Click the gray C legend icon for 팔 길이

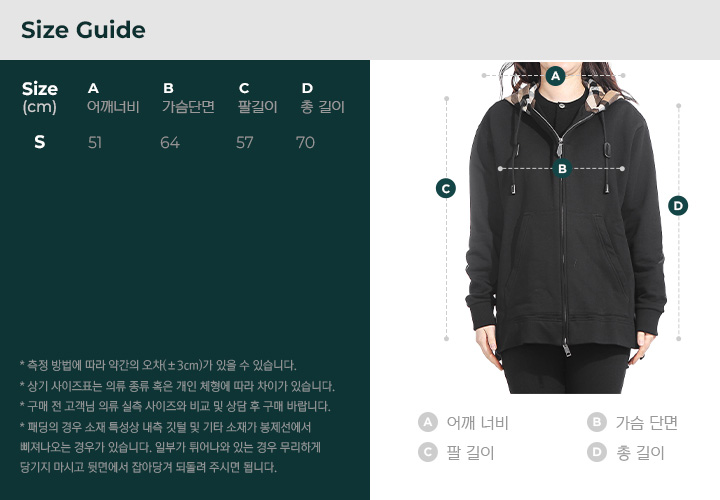428,452
